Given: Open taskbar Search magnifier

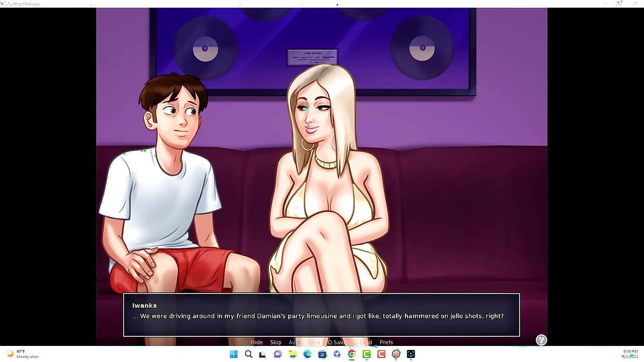Looking at the screenshot, I should pyautogui.click(x=248, y=354).
